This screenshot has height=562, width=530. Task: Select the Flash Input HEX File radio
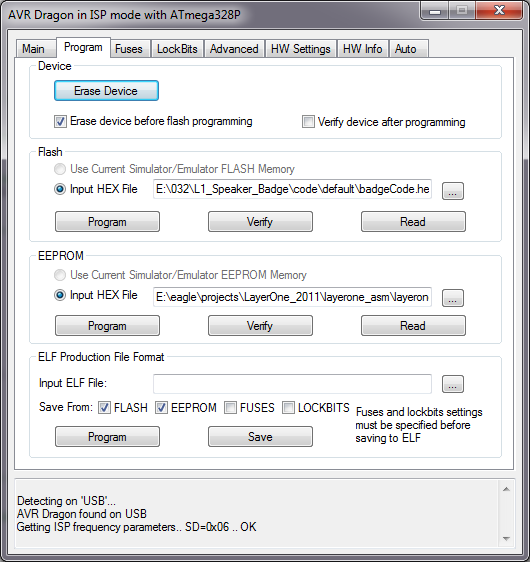tap(60, 189)
